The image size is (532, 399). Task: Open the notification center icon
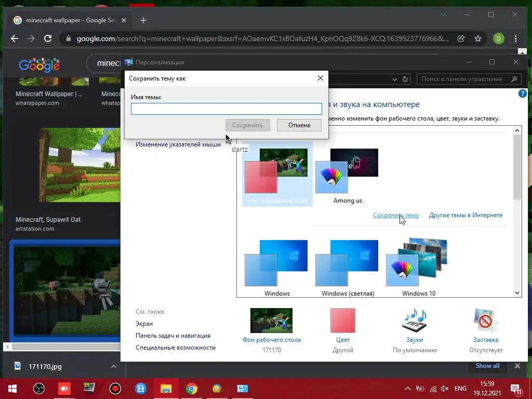coord(516,389)
